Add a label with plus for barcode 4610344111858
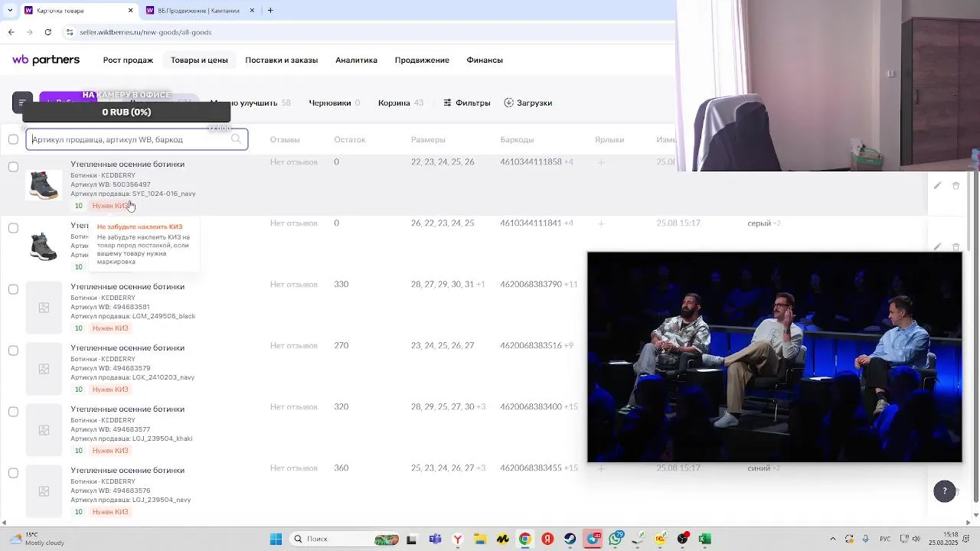Image resolution: width=980 pixels, height=551 pixels. 601,162
